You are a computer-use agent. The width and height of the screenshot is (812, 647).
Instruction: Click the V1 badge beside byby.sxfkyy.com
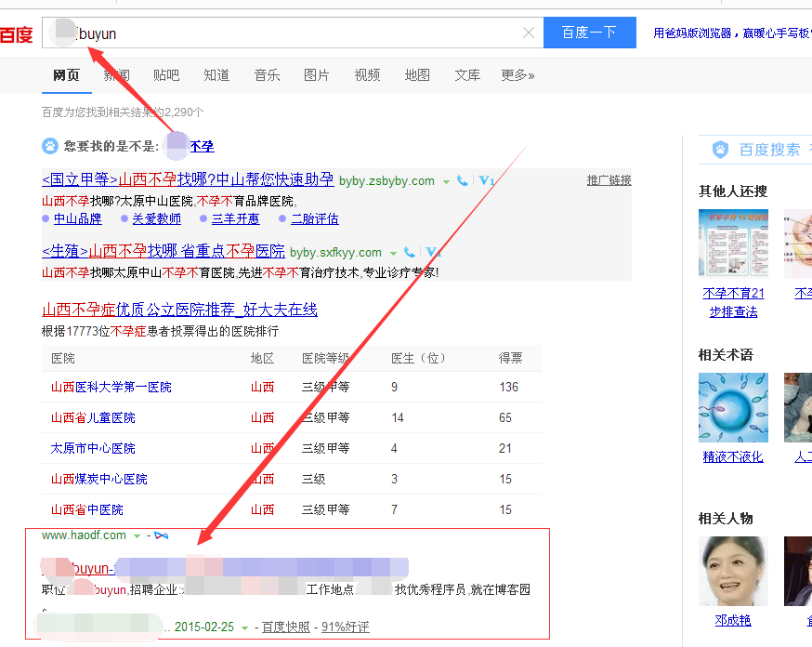[x=432, y=252]
